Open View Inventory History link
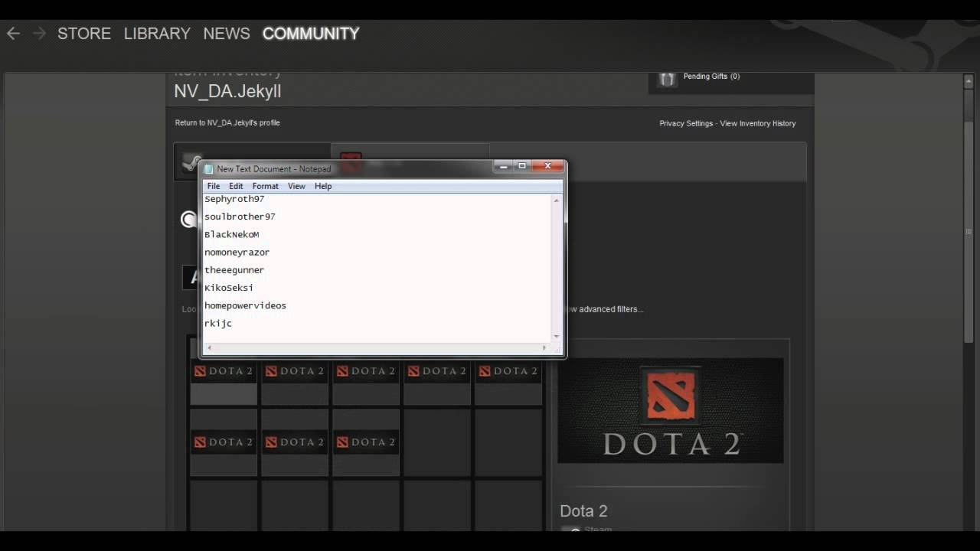Viewport: 980px width, 551px height. 758,123
